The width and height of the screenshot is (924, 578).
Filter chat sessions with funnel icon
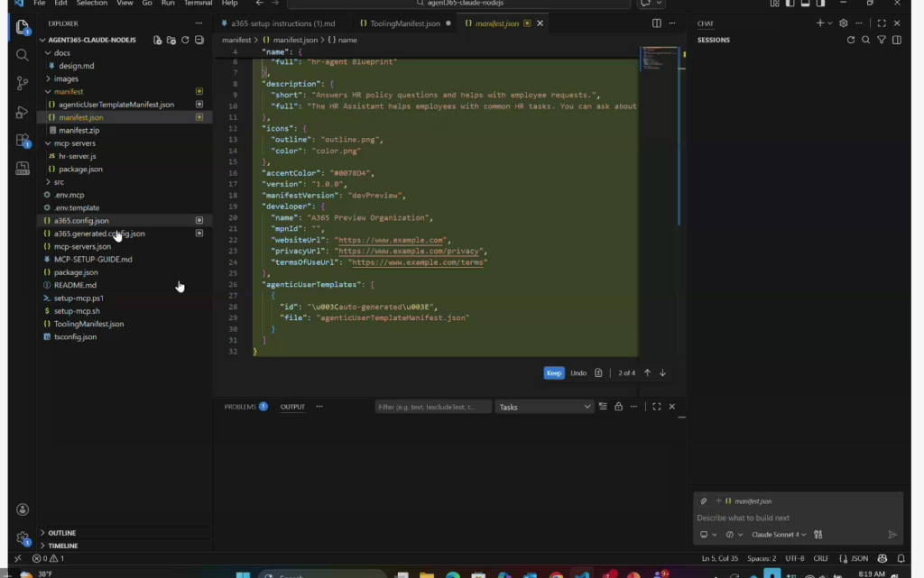pos(882,40)
